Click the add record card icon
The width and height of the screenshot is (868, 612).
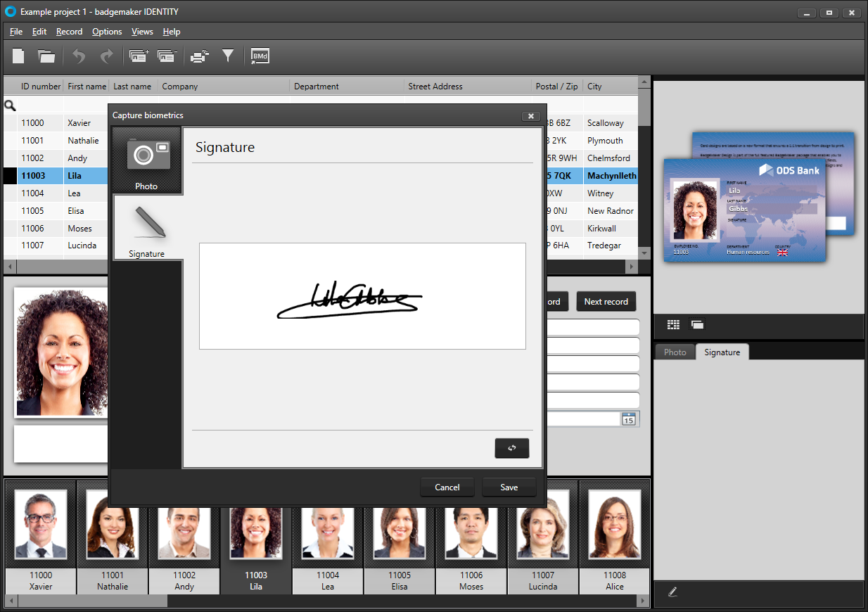click(x=139, y=56)
